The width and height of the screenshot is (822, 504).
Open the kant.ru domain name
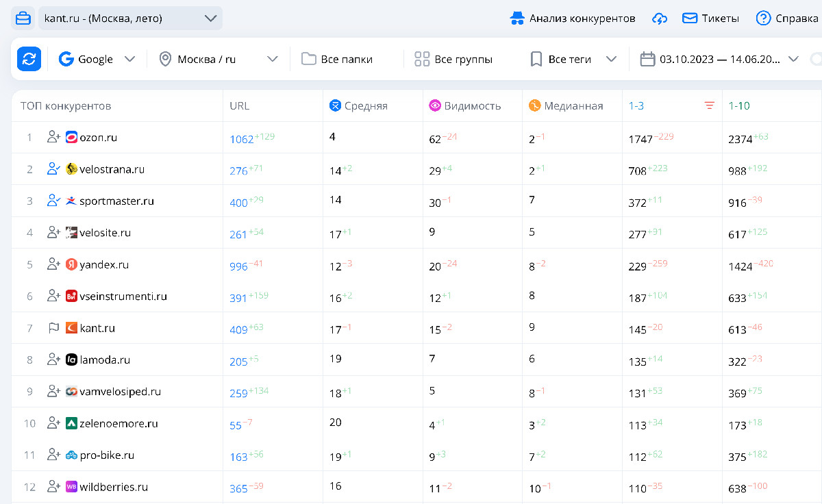pyautogui.click(x=97, y=328)
